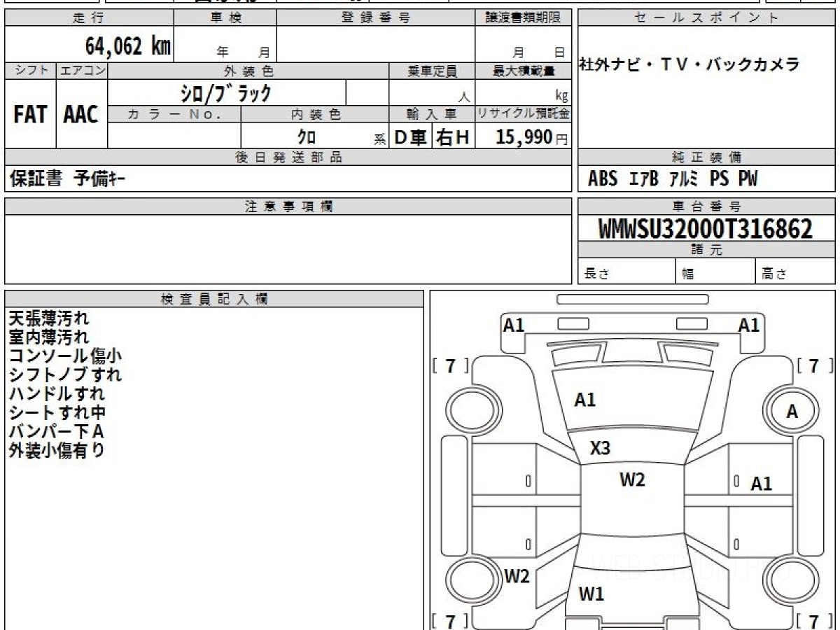Select the "純正装備" header
Image resolution: width=840 pixels, height=630 pixels.
pyautogui.click(x=706, y=157)
